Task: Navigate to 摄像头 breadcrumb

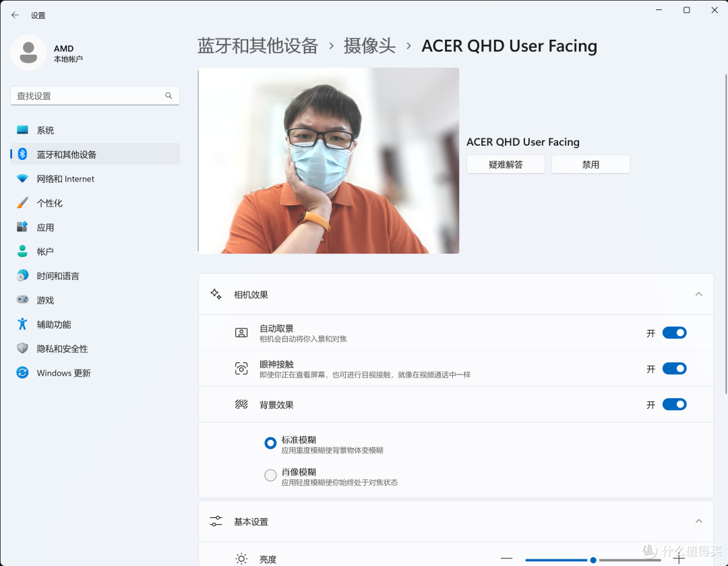Action: (x=369, y=46)
